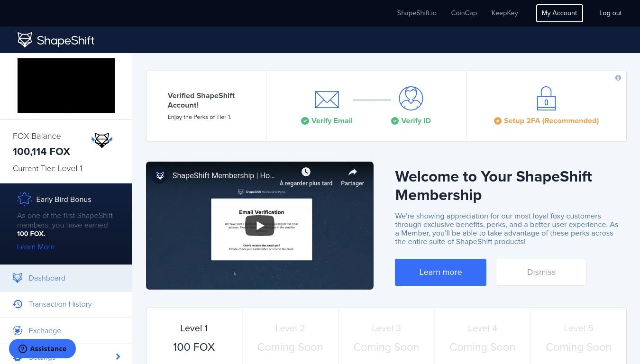The image size is (640, 364).
Task: Open Transaction History in sidebar
Action: point(60,304)
